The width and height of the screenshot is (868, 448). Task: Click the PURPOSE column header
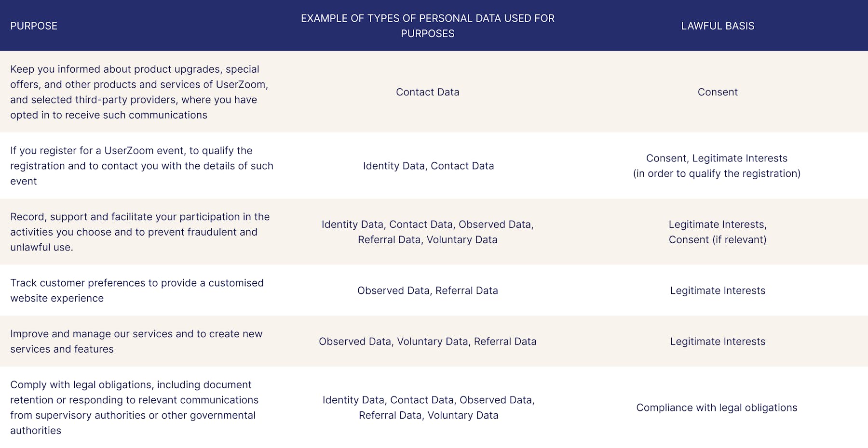coord(34,26)
